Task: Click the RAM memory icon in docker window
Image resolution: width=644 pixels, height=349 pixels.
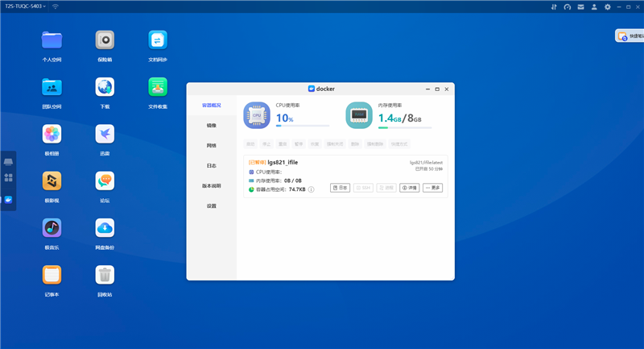Action: (359, 115)
